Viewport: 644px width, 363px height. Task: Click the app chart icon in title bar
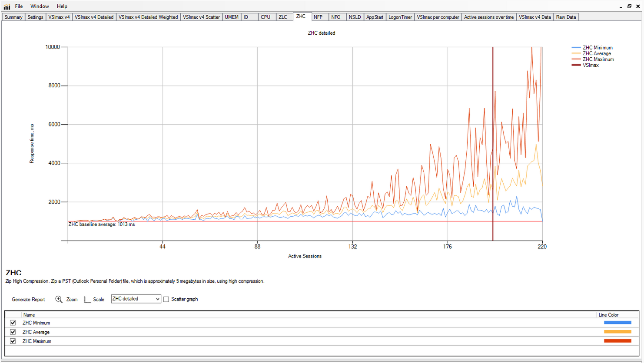[x=7, y=7]
